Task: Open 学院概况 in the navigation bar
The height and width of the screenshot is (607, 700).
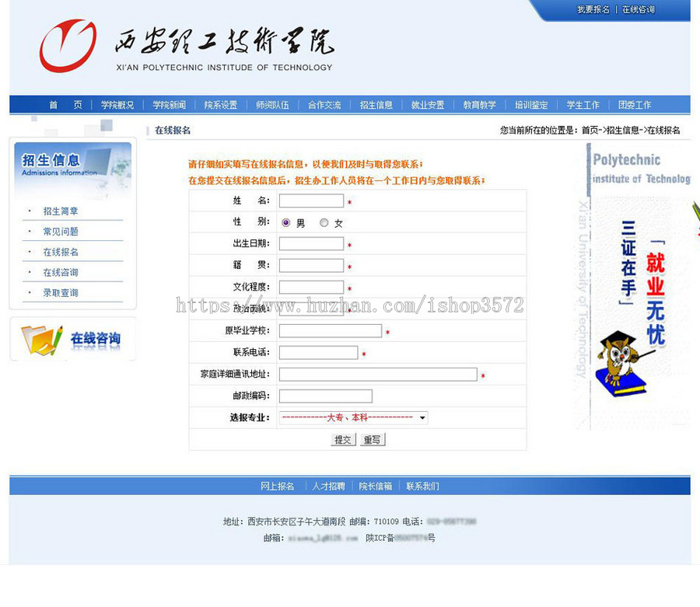Action: tap(117, 105)
